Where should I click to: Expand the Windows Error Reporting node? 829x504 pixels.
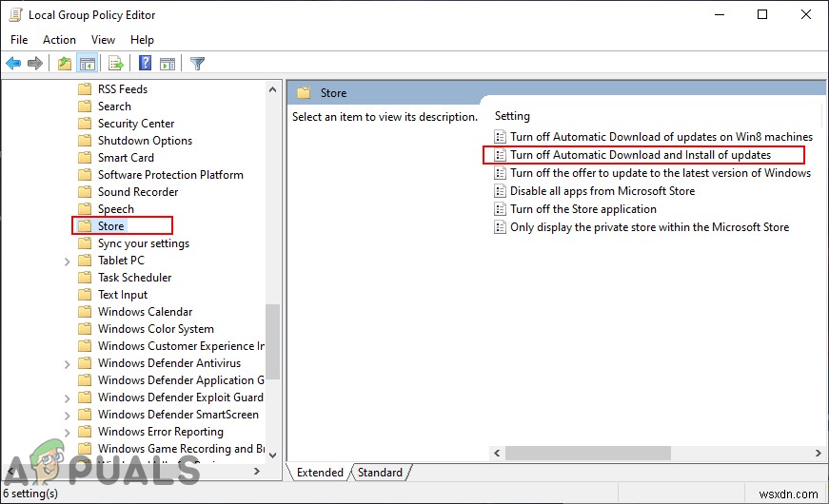click(x=67, y=434)
